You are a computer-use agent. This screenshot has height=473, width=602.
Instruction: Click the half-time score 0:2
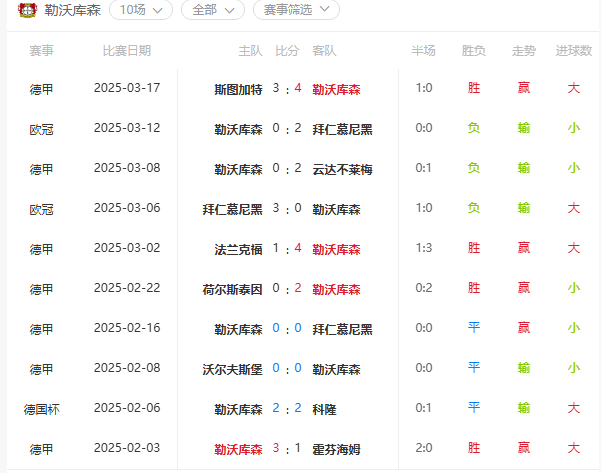click(424, 288)
